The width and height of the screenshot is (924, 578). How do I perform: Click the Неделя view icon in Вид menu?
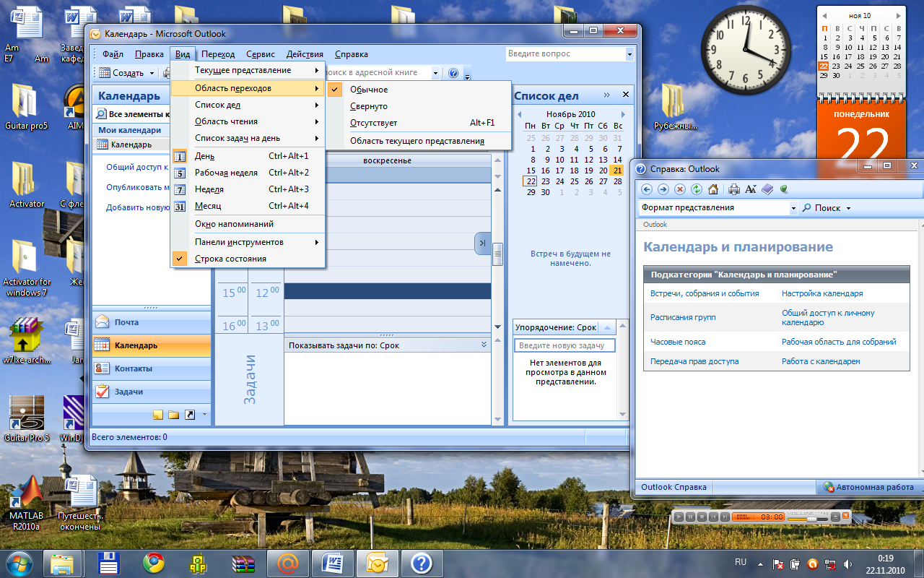coord(180,189)
